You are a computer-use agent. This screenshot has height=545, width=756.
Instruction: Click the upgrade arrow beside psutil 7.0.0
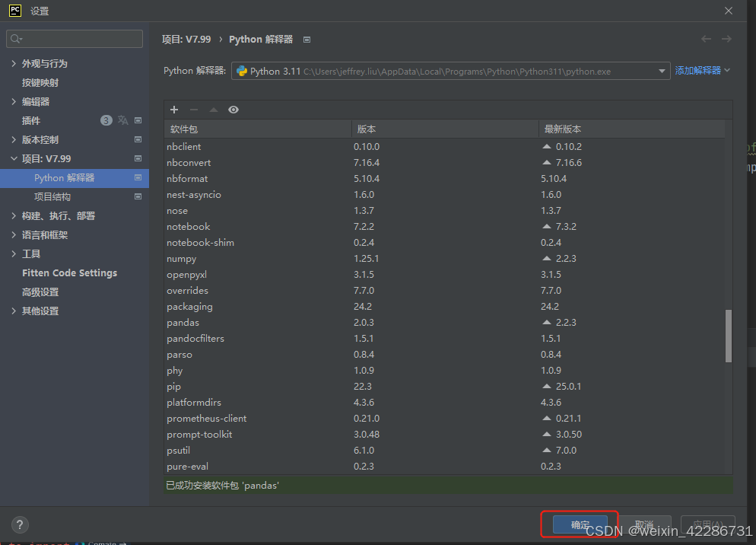[546, 450]
